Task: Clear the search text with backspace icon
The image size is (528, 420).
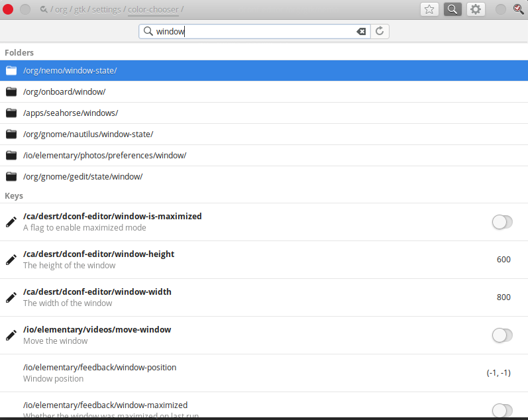Action: [361, 31]
